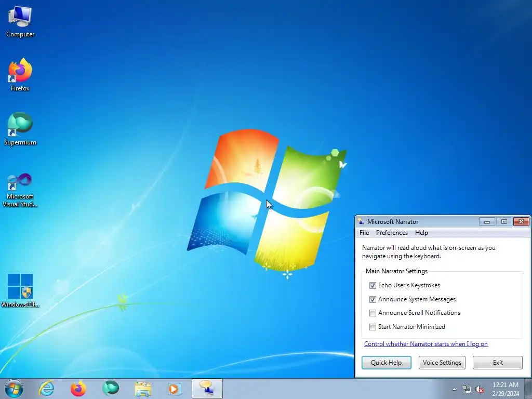
Task: Select the Windows11 installer desktop icon
Action: click(x=20, y=290)
